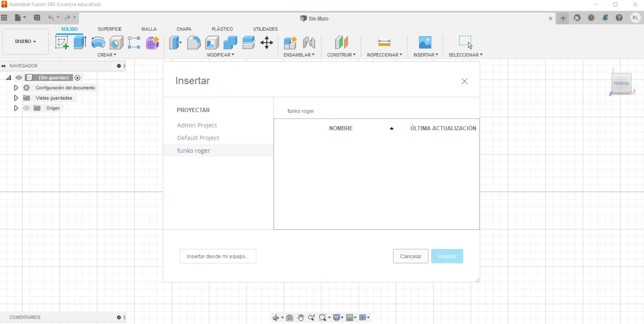This screenshot has width=644, height=324.
Task: Open the CREAR dropdown menu
Action: point(107,55)
